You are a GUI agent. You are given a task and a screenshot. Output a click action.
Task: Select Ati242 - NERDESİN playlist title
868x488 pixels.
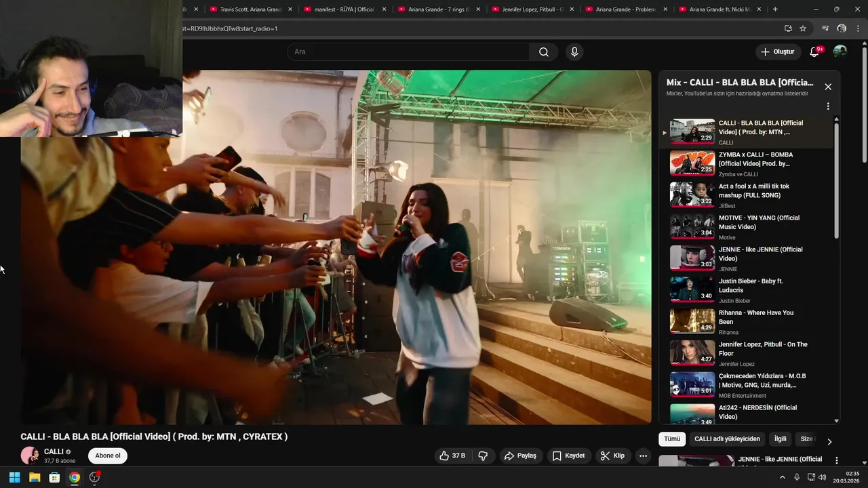(757, 412)
